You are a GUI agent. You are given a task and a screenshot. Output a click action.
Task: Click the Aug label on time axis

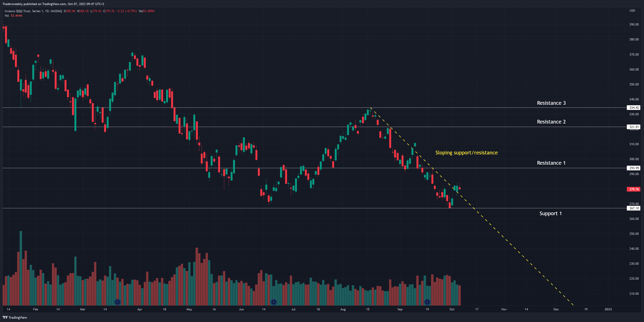point(343,309)
